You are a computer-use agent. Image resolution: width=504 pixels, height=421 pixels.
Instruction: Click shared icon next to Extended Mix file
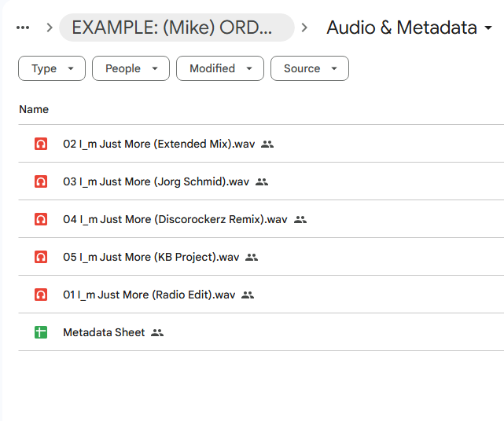(267, 145)
